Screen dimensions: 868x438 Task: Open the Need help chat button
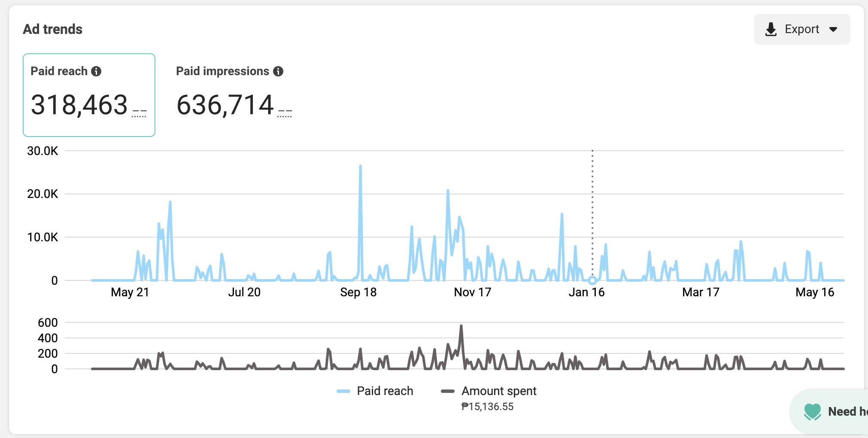829,412
